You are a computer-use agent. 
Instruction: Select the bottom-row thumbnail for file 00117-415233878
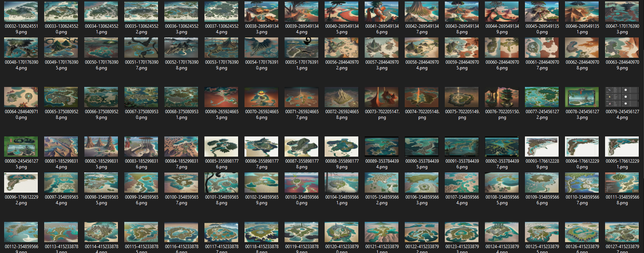click(221, 232)
